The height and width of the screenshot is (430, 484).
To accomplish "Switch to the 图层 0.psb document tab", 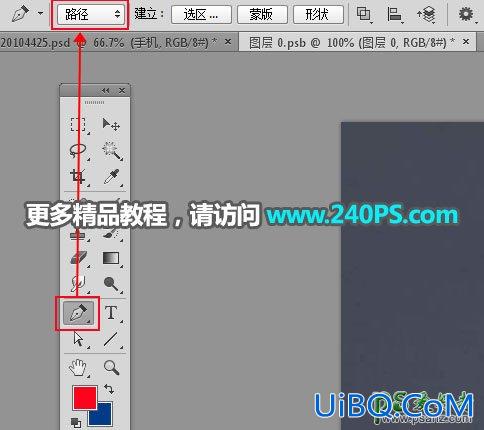I will point(352,42).
